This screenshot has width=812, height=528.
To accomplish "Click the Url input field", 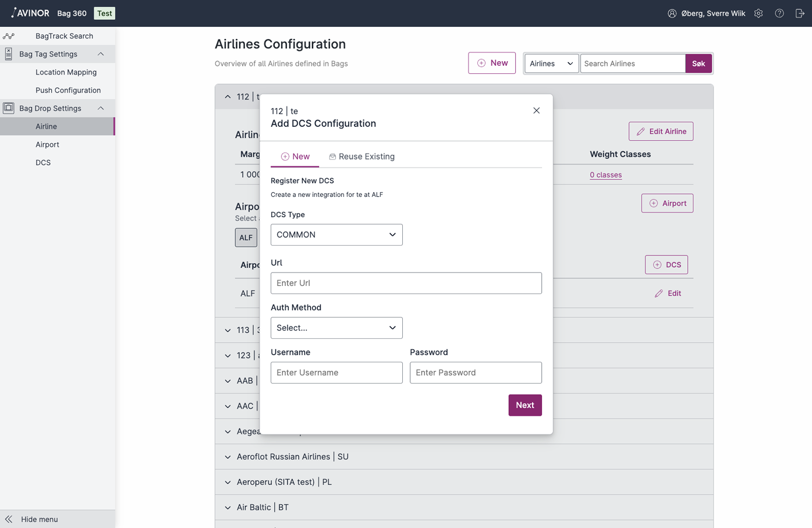I will (x=406, y=283).
